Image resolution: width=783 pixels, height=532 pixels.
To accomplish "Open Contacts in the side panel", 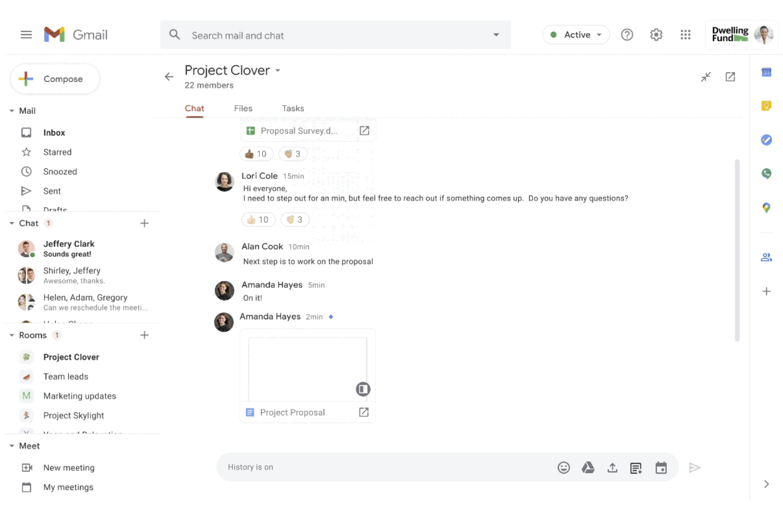I will click(766, 257).
